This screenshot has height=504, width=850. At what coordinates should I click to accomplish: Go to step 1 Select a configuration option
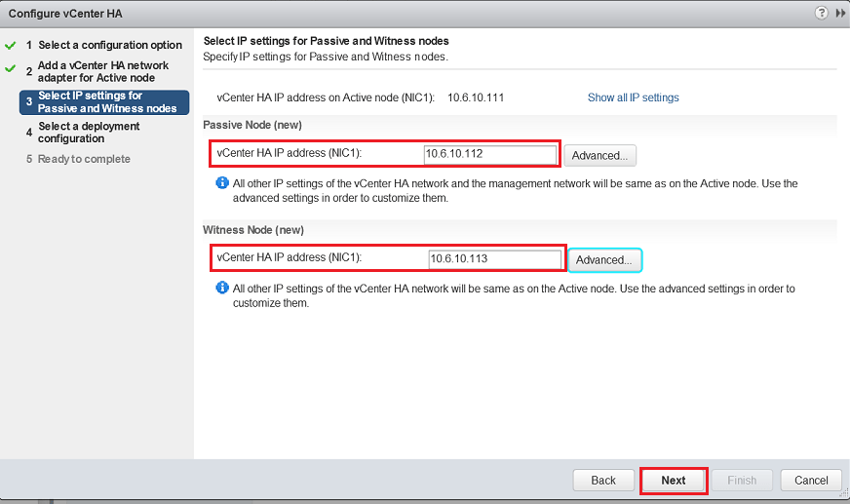pyautogui.click(x=109, y=45)
